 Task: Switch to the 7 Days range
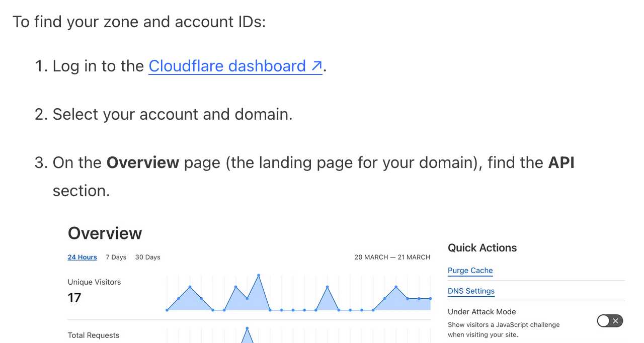pyautogui.click(x=116, y=257)
